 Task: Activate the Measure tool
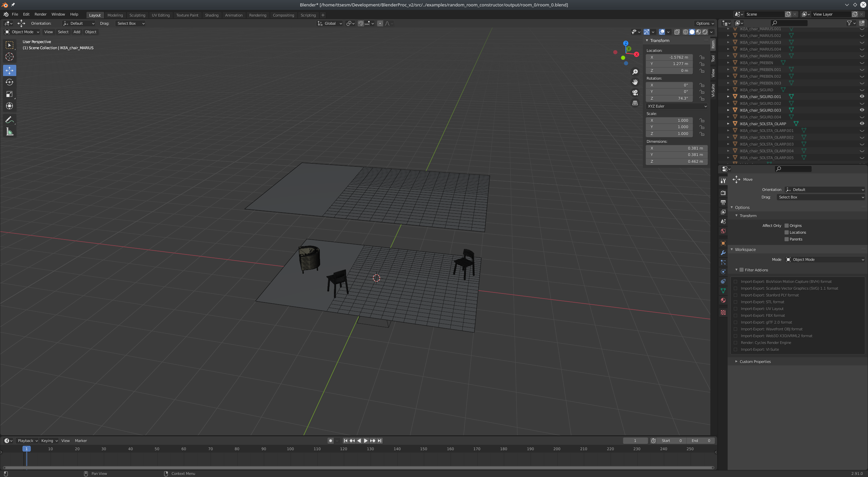pyautogui.click(x=9, y=132)
